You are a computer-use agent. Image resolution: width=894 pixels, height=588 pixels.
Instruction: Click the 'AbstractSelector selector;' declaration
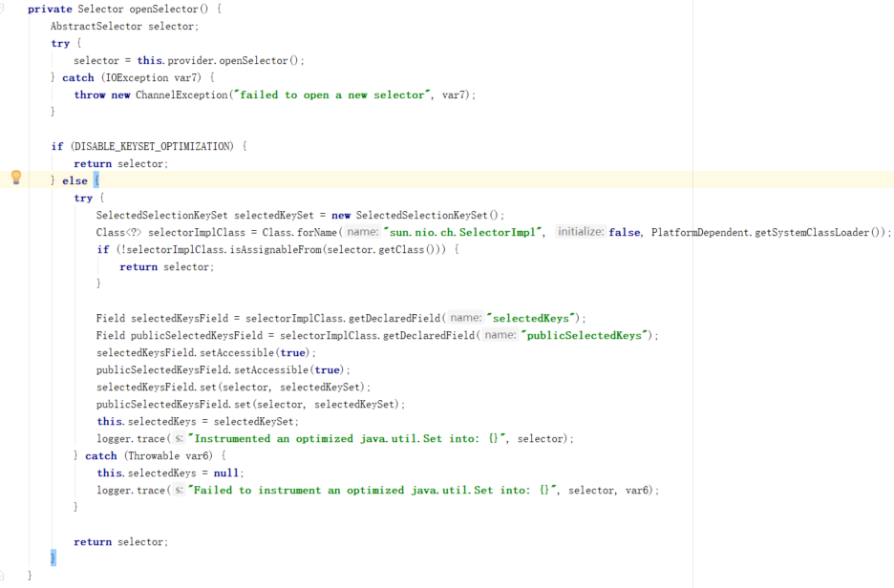coord(124,26)
